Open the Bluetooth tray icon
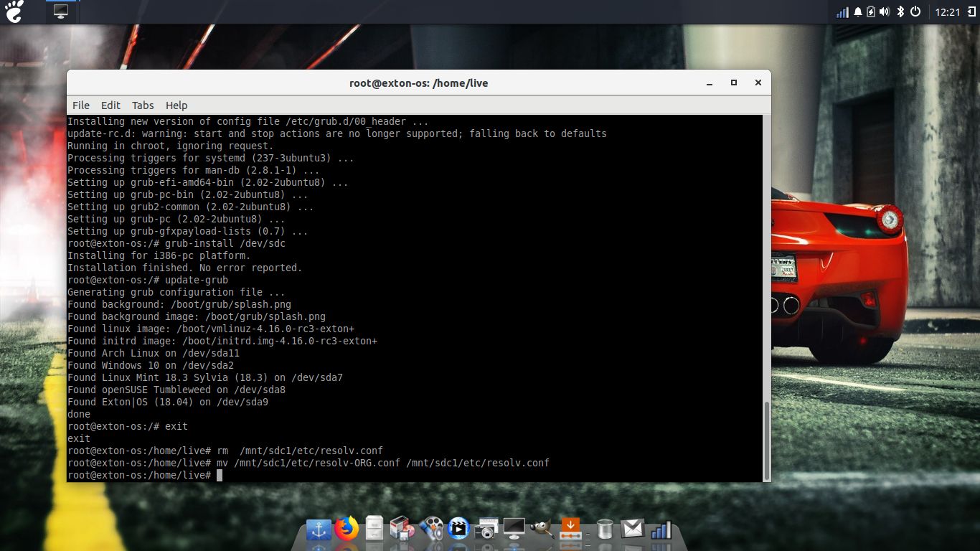This screenshot has height=551, width=980. (900, 12)
